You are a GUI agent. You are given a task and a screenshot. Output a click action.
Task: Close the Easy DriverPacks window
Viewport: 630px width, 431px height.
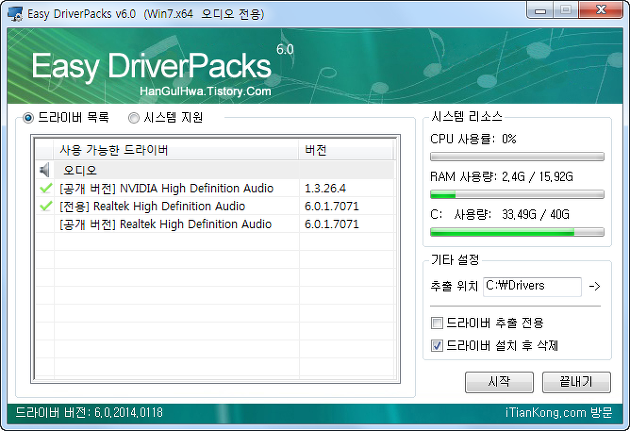click(601, 10)
